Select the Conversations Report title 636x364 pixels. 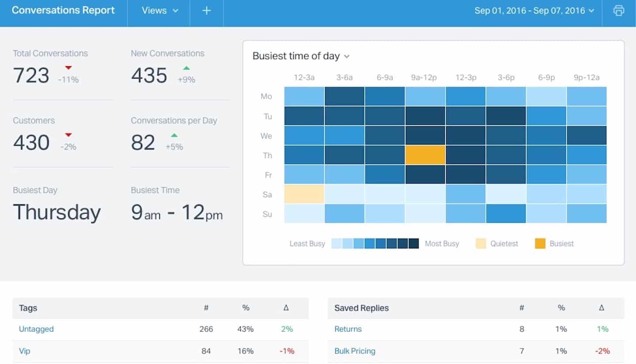click(63, 10)
